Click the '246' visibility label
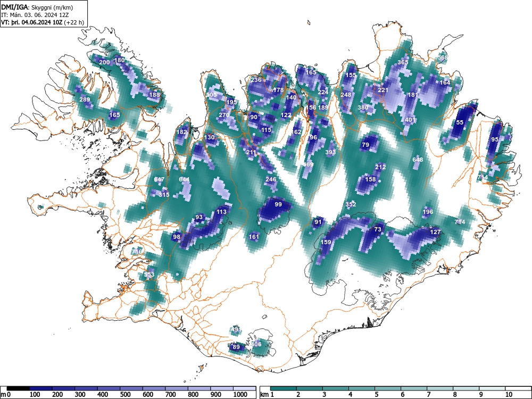532x399 pixels. point(271,179)
